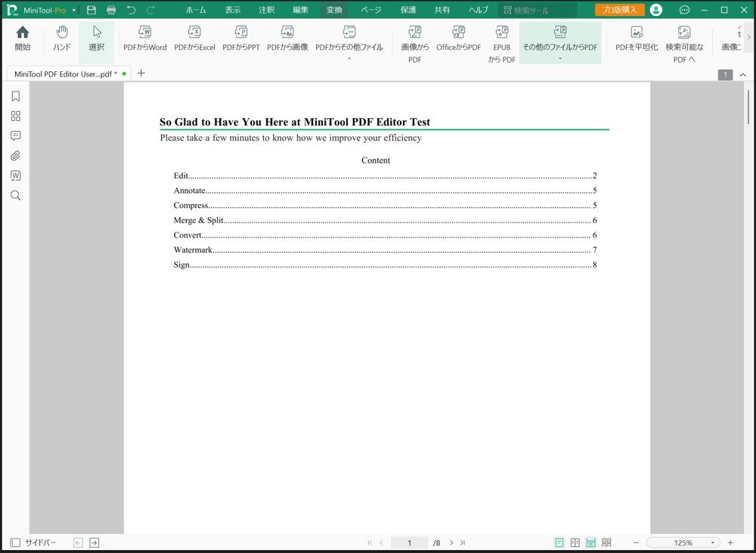This screenshot has width=756, height=553.
Task: Open the feedback chat bubble icon
Action: click(684, 10)
